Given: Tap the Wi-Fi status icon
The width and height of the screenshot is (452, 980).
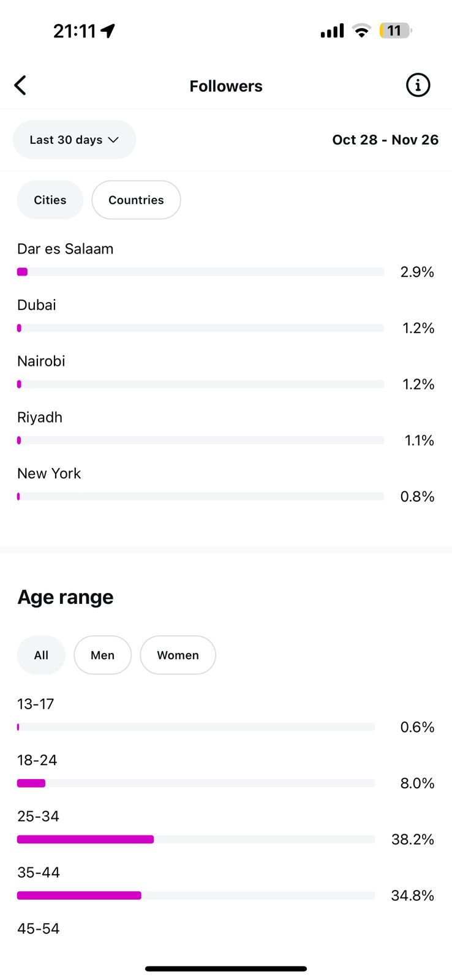Looking at the screenshot, I should click(x=362, y=31).
